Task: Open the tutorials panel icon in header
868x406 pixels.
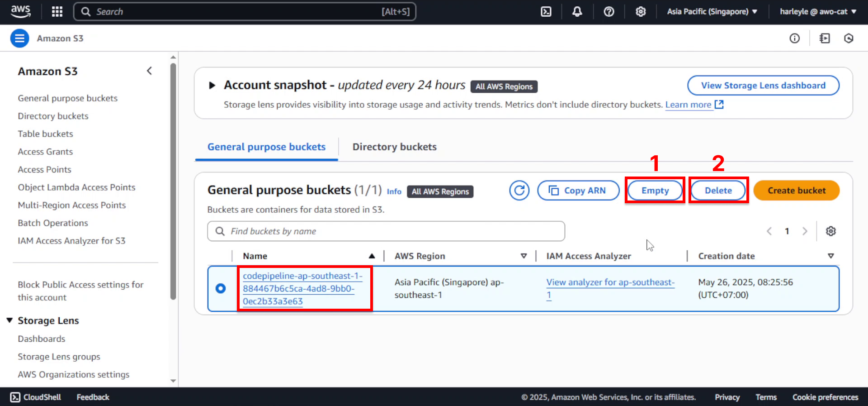Action: point(825,38)
